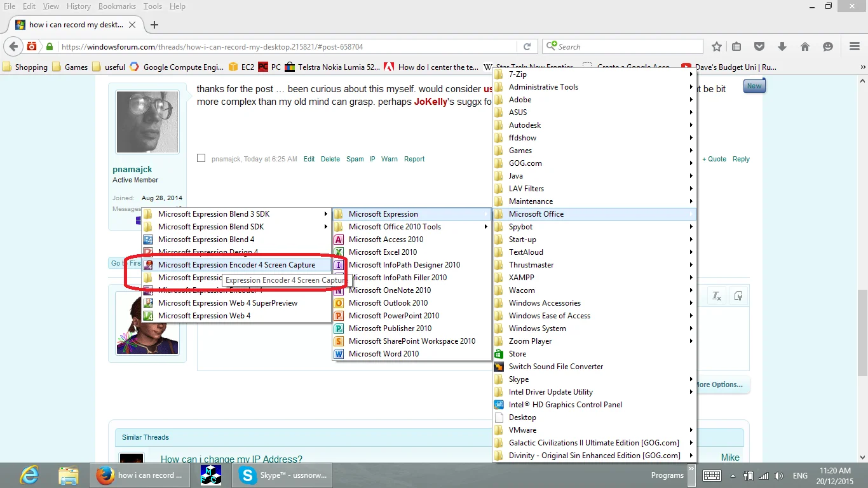Click Firefox back navigation button
868x488 pixels.
[14, 46]
